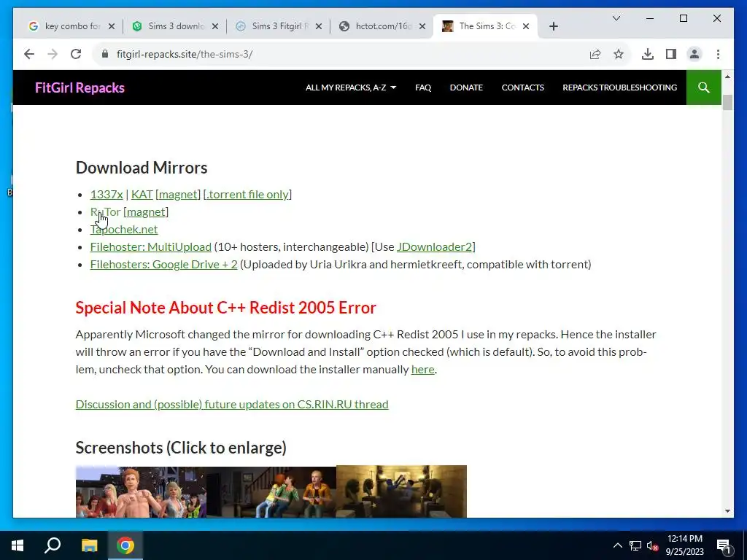The width and height of the screenshot is (747, 560).
Task: Close the 'Sims 3 Fitgirl' tab
Action: [319, 26]
